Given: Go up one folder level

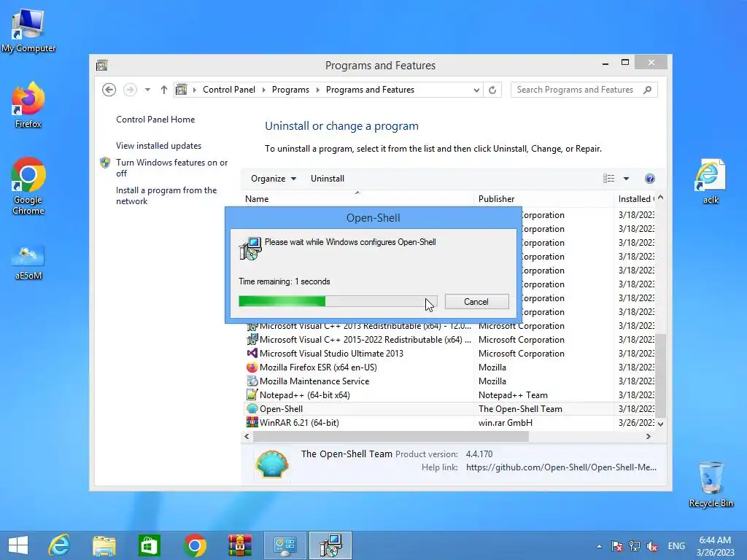Looking at the screenshot, I should [x=164, y=90].
